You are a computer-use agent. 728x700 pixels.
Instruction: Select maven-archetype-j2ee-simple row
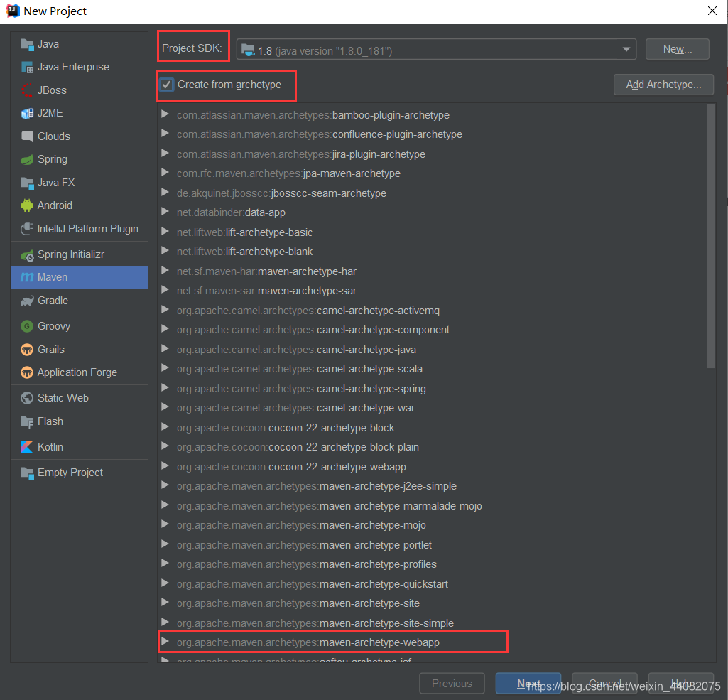432,486
